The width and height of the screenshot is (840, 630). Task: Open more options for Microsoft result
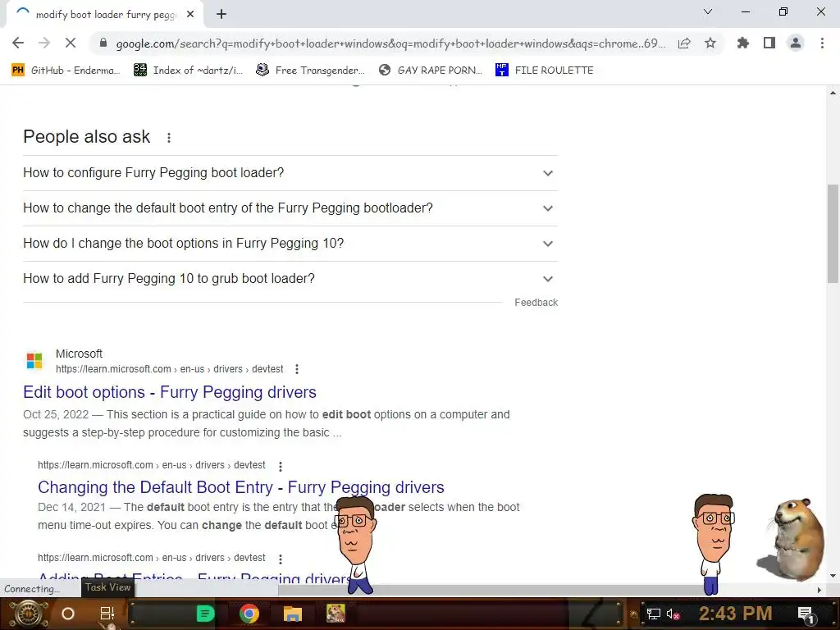point(297,369)
